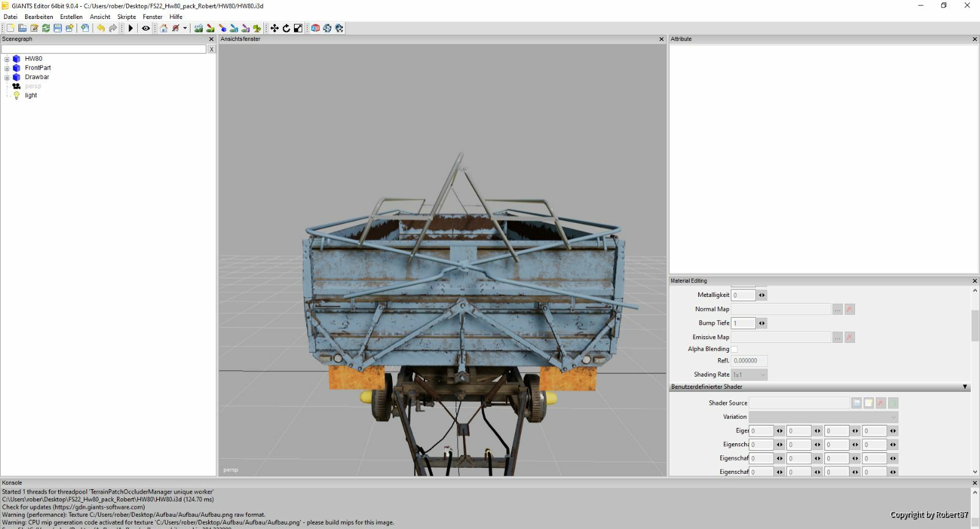
Task: Click the yellow undo arrow icon
Action: pyautogui.click(x=101, y=28)
